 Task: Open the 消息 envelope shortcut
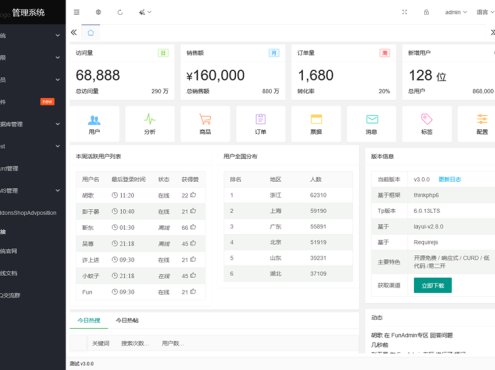[x=371, y=124]
